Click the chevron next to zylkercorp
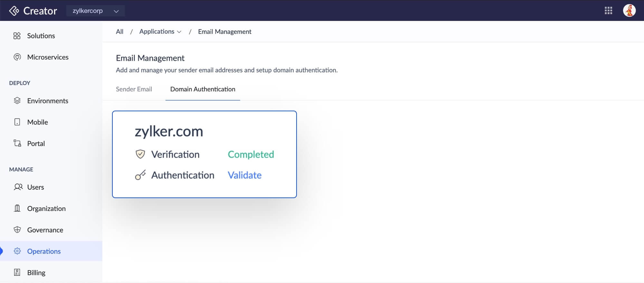Screen dimensions: 644x283 [x=116, y=11]
